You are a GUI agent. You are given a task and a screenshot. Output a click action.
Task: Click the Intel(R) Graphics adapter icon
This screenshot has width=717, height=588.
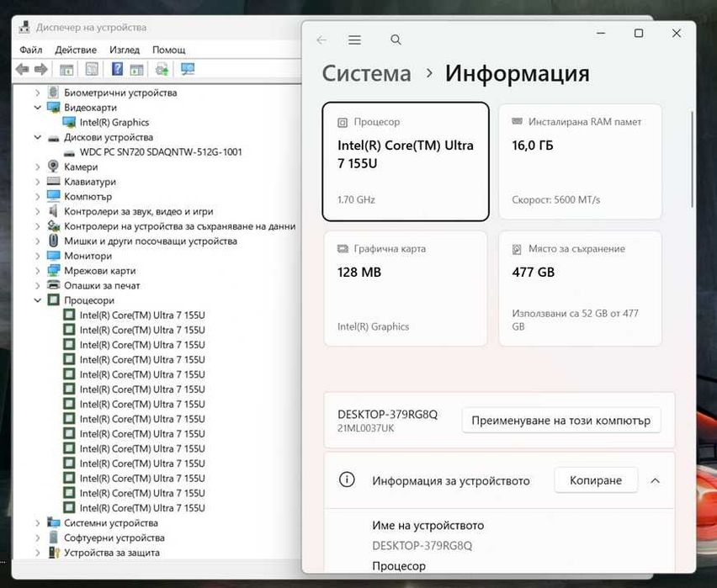click(x=70, y=122)
